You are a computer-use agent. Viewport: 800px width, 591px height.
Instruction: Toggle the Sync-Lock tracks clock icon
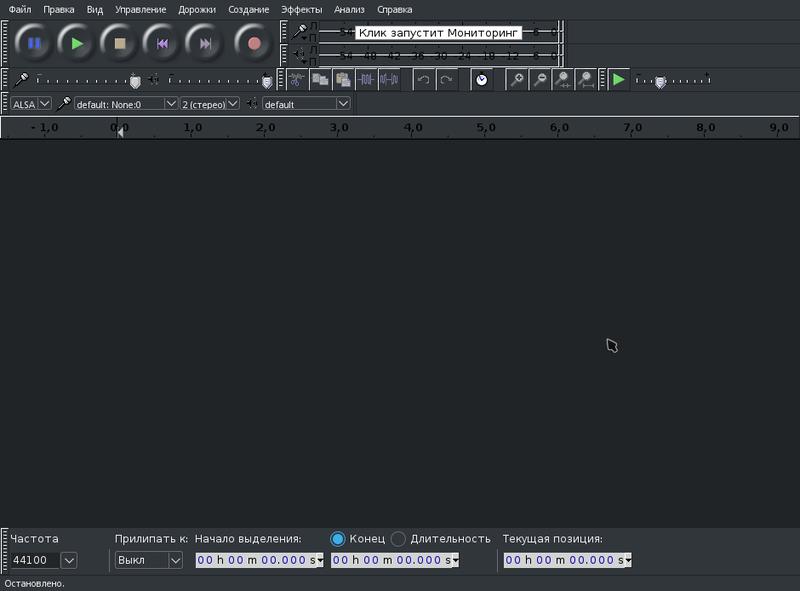tap(482, 80)
